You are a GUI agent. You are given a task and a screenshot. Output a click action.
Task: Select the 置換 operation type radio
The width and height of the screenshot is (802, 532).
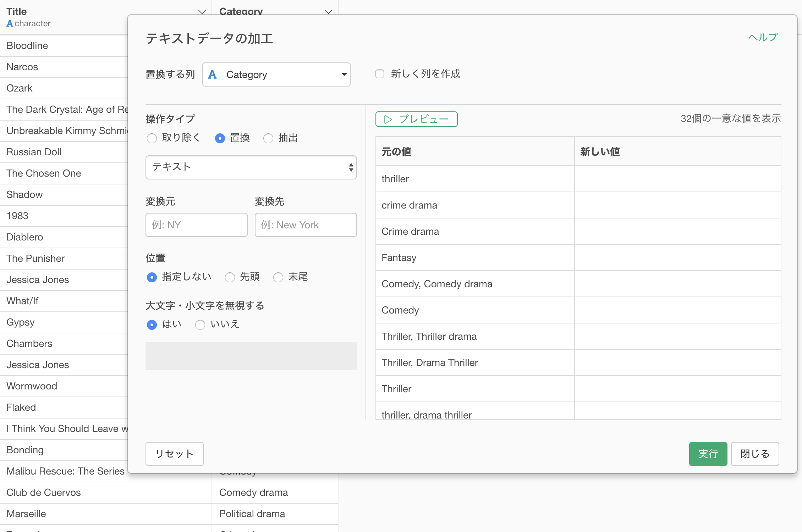click(x=220, y=138)
